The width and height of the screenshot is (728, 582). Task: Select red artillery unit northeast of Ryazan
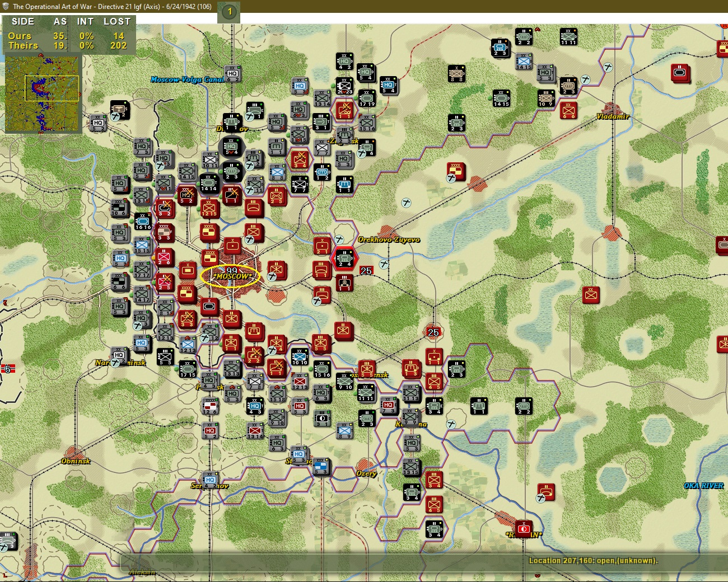pos(545,492)
